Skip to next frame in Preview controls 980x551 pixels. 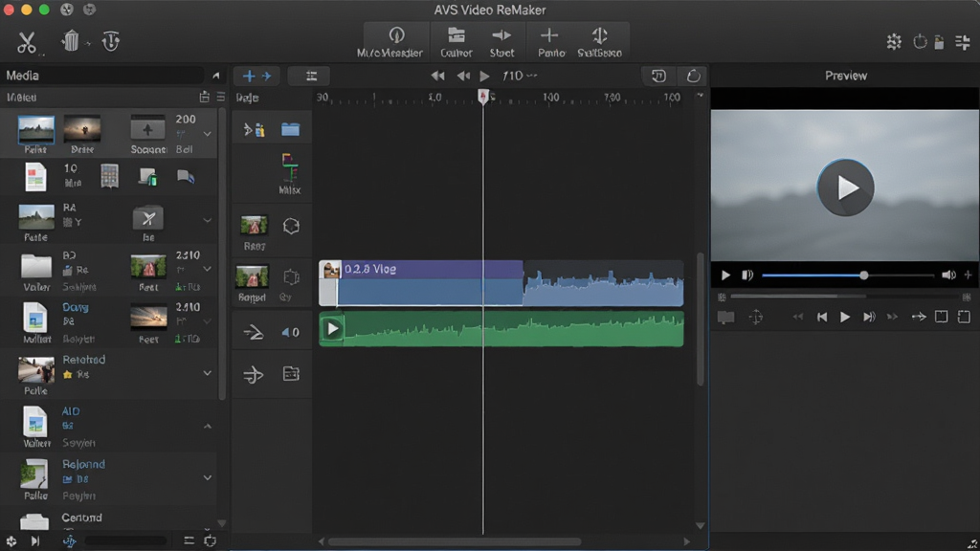tap(869, 318)
